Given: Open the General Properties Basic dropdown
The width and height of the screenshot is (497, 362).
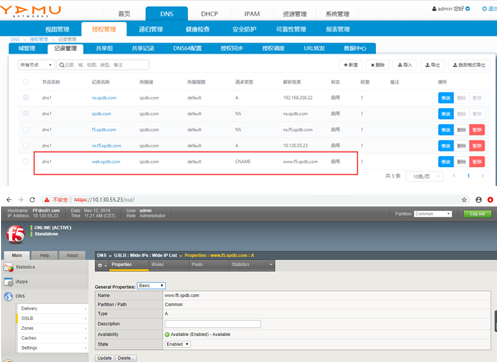Looking at the screenshot, I should (151, 286).
